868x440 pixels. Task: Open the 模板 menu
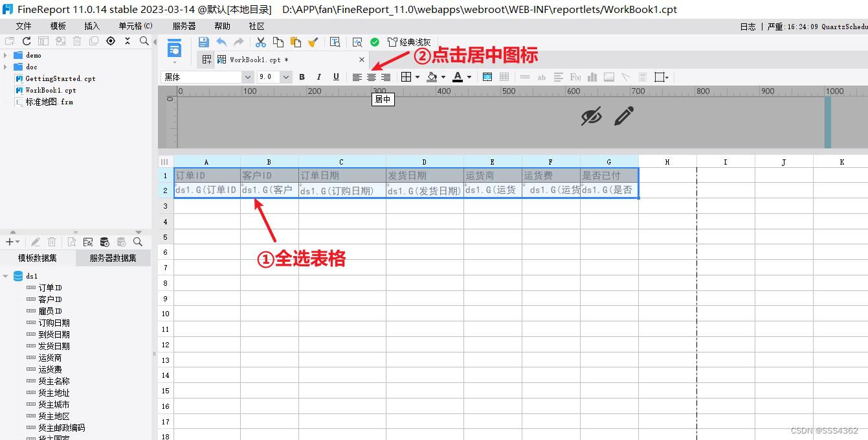[58, 26]
